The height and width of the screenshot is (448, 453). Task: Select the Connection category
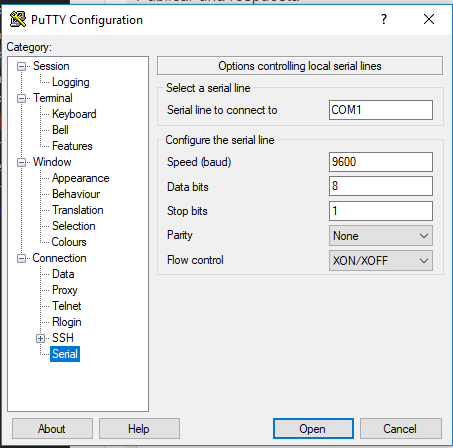click(59, 258)
